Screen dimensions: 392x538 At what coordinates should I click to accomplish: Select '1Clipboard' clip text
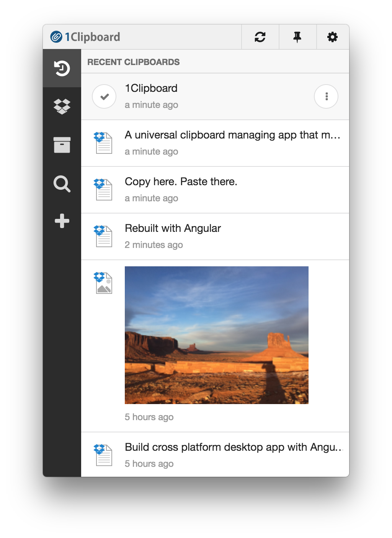151,88
